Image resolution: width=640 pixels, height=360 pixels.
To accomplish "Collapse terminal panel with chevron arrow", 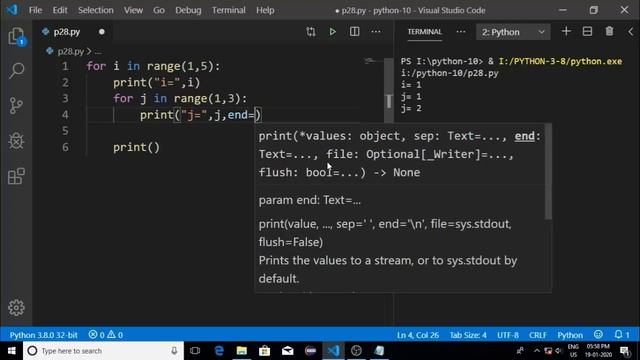I will click(631, 31).
